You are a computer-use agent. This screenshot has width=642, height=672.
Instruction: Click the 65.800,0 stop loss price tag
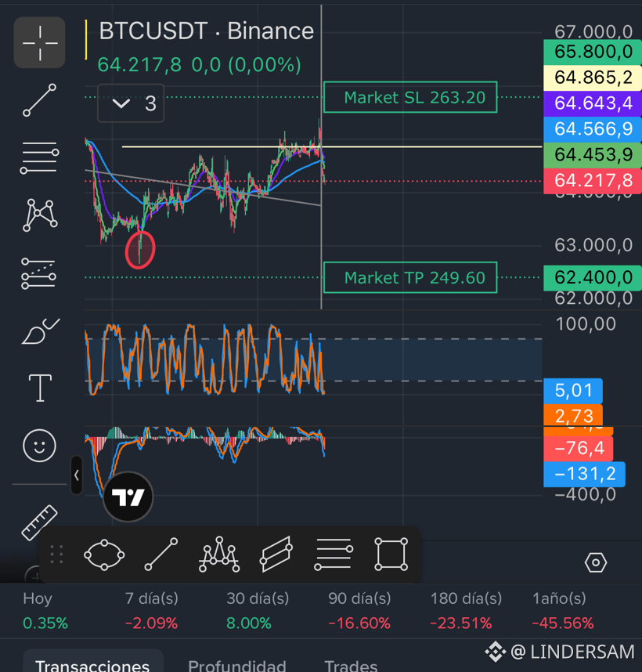593,52
